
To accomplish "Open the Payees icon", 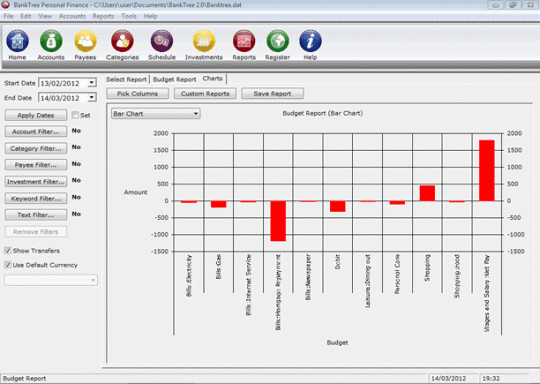I will [x=85, y=41].
